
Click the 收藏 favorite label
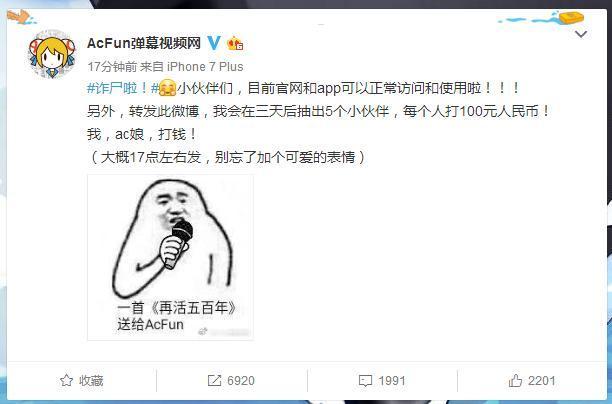point(91,381)
